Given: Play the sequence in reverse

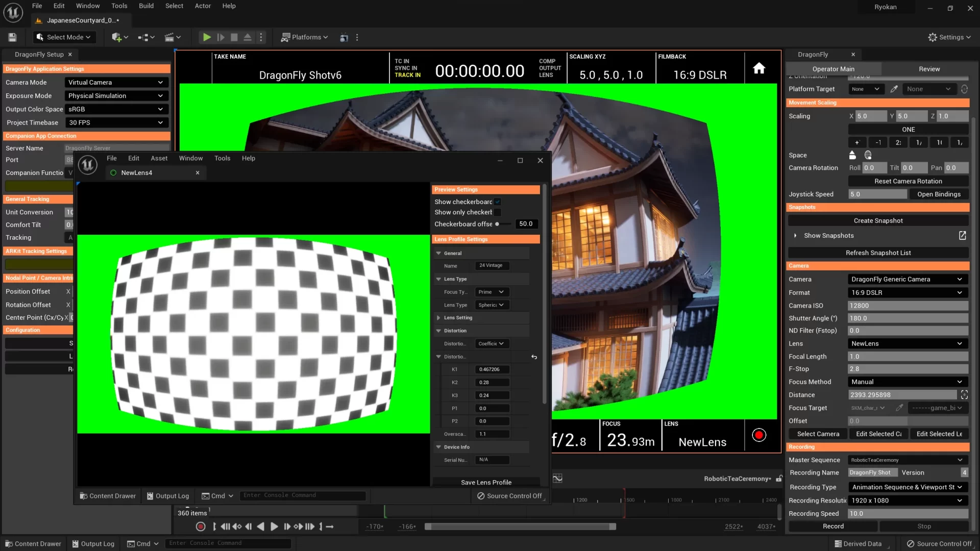Looking at the screenshot, I should click(x=261, y=527).
